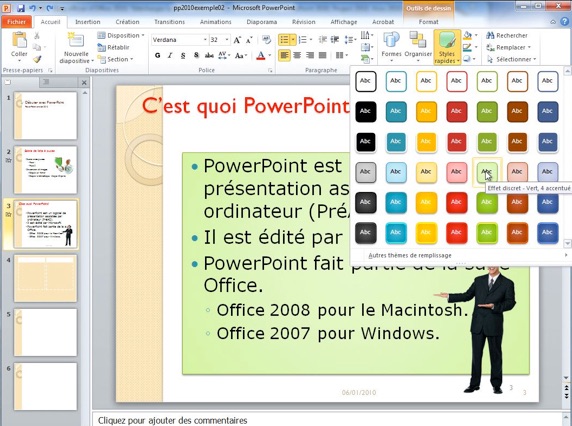The image size is (572, 426).
Task: Open the Verdana font name dropdown
Action: pyautogui.click(x=205, y=40)
